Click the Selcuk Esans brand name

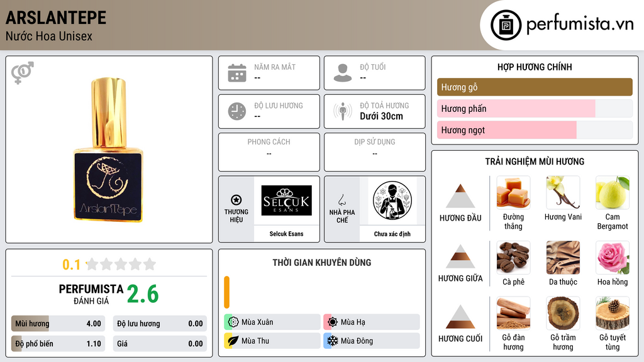[x=286, y=234]
